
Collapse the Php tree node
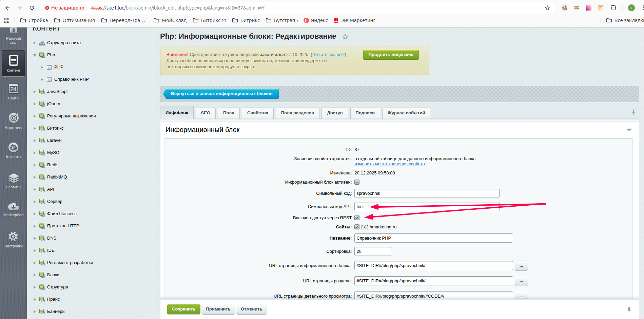[35, 55]
